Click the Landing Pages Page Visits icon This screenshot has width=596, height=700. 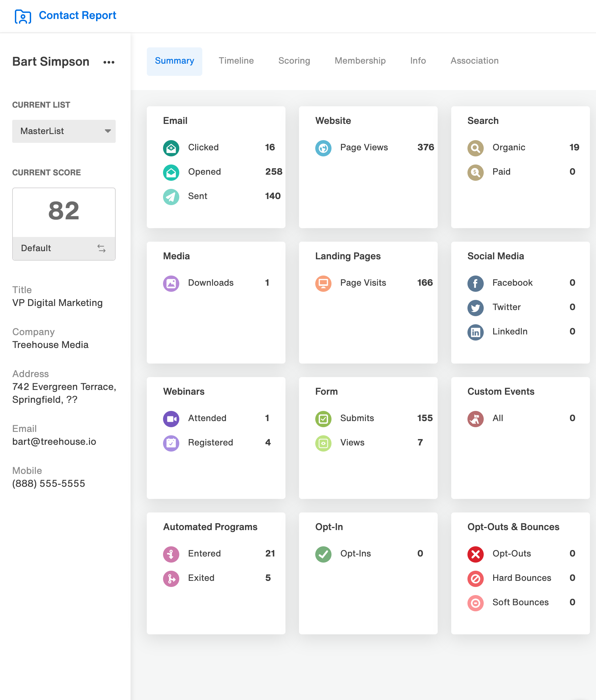[x=323, y=283]
